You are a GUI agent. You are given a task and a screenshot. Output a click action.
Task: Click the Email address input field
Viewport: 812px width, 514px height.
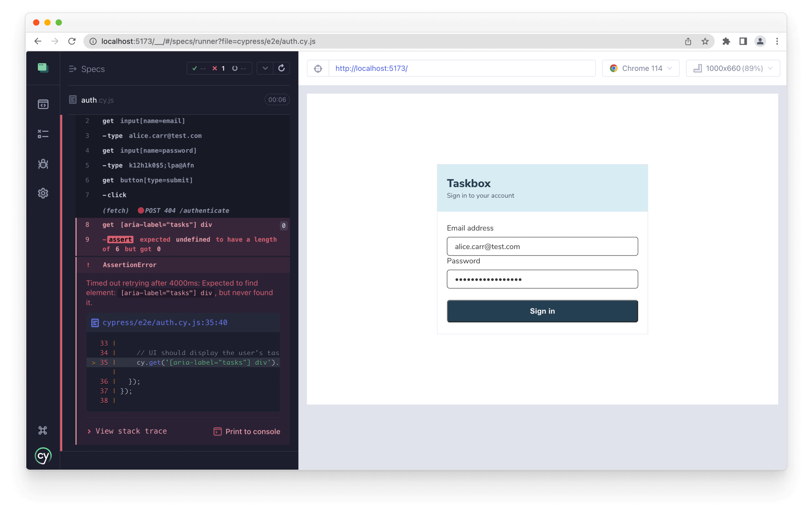pos(542,247)
